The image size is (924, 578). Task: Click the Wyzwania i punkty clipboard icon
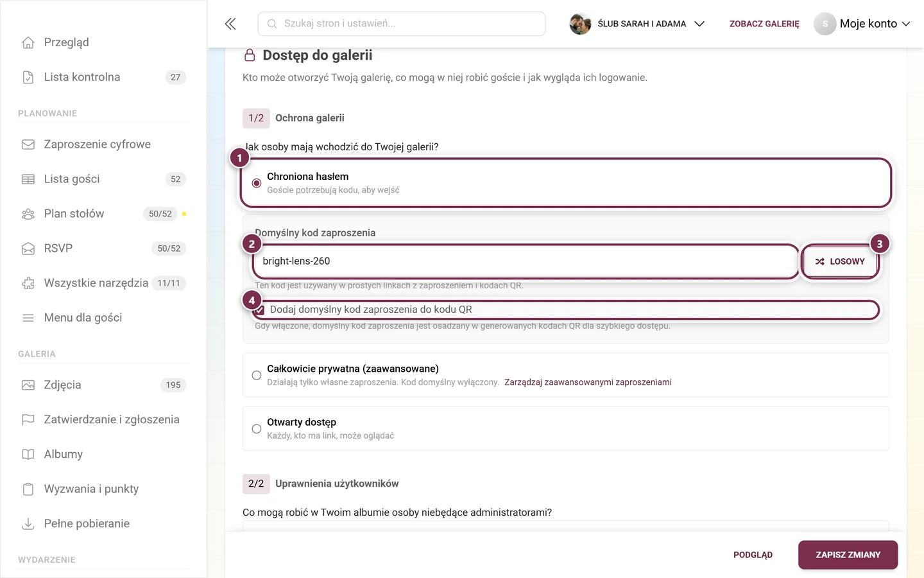tap(28, 489)
